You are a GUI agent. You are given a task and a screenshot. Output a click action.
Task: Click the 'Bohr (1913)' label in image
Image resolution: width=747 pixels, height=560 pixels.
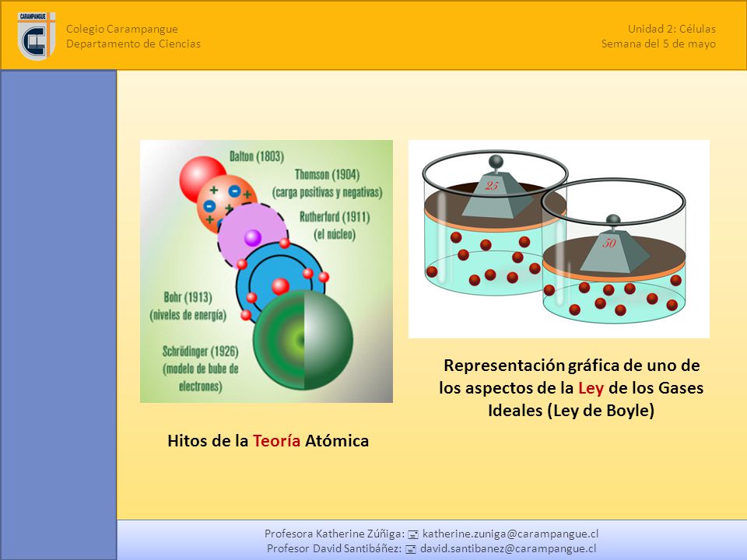188,297
